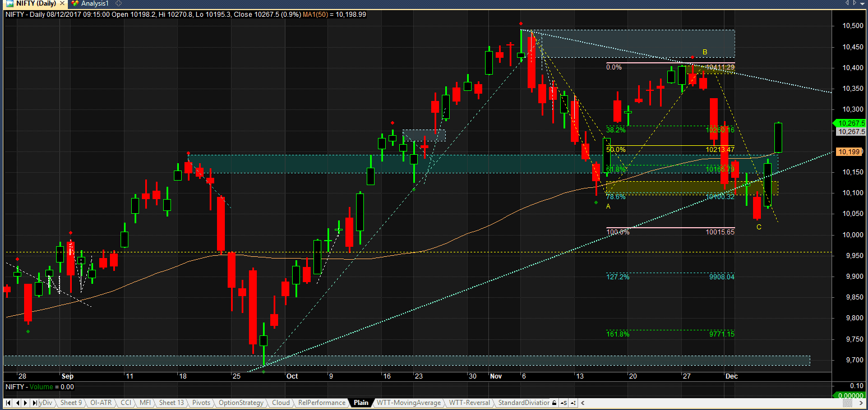Viewport: 868px width, 410px height.
Task: Click the 78.6% Fibonacci level label
Action: click(616, 197)
